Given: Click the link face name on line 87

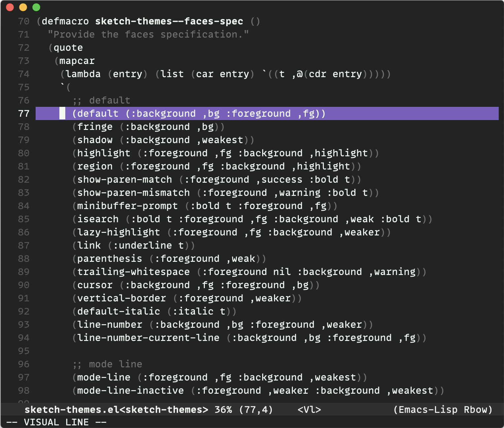Looking at the screenshot, I should coord(89,246).
